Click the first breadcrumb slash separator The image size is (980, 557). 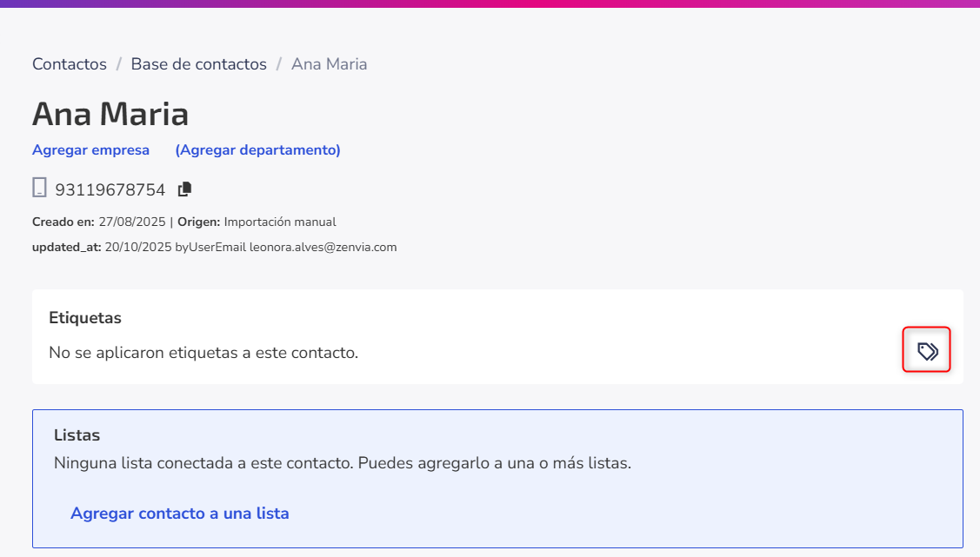pyautogui.click(x=119, y=64)
